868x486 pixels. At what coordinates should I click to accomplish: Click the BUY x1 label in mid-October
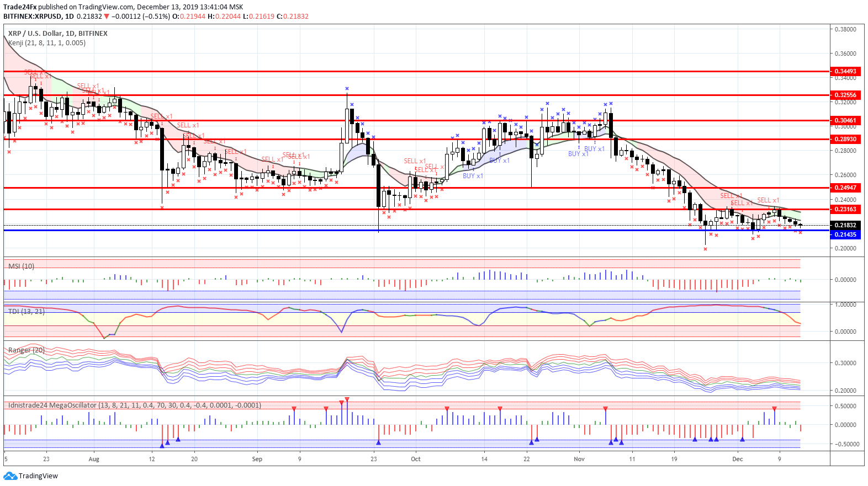tap(473, 176)
